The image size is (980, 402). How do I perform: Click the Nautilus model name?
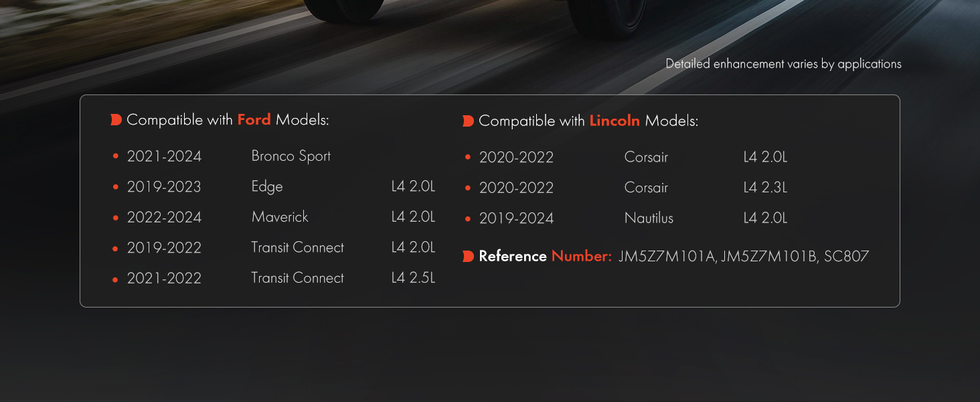click(649, 218)
